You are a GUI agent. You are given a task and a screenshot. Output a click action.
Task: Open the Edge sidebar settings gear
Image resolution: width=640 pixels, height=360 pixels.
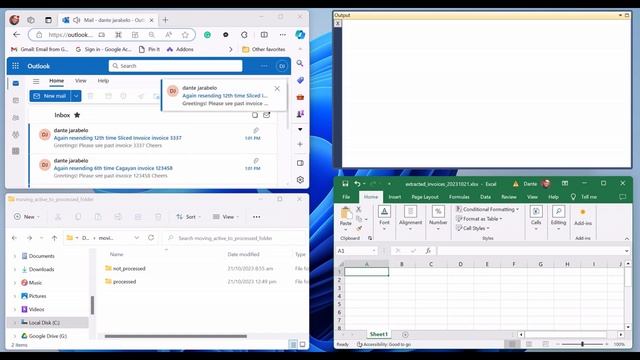pyautogui.click(x=300, y=180)
